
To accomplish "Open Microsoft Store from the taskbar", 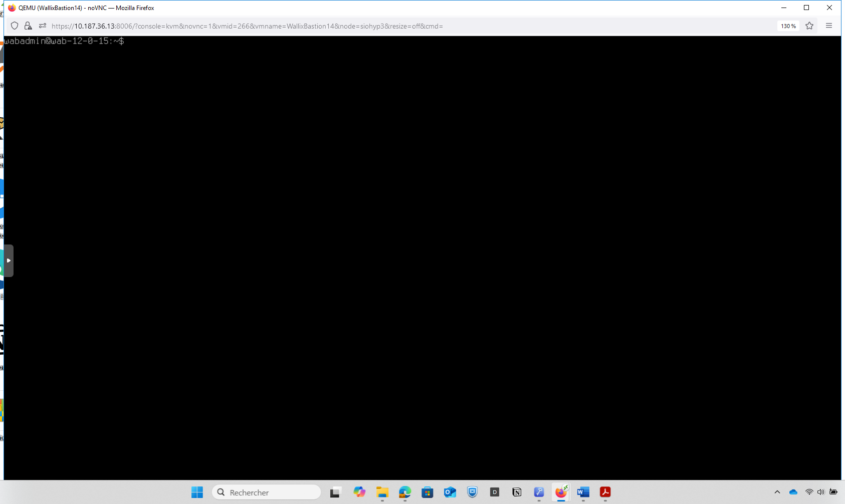I will (x=427, y=492).
